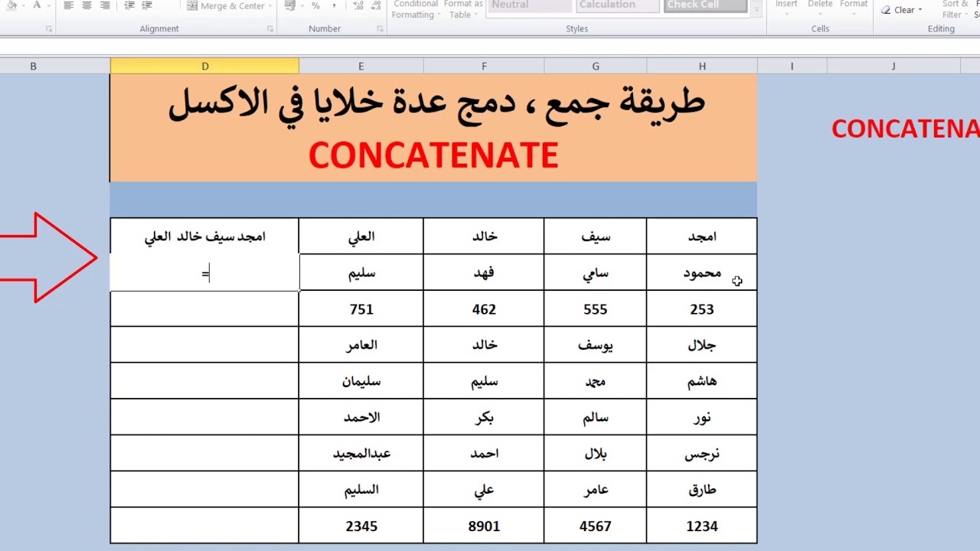Center text horizontally in the Alignment group
Screen dimensions: 980x551
click(x=87, y=5)
